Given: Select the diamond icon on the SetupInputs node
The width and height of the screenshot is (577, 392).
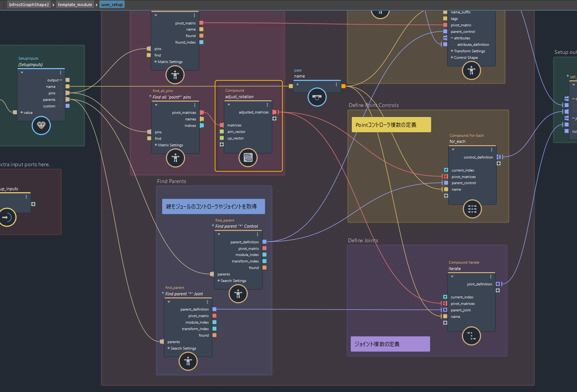Looking at the screenshot, I should [41, 126].
